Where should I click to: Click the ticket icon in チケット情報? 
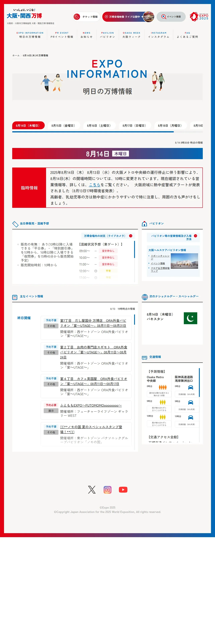(77, 17)
